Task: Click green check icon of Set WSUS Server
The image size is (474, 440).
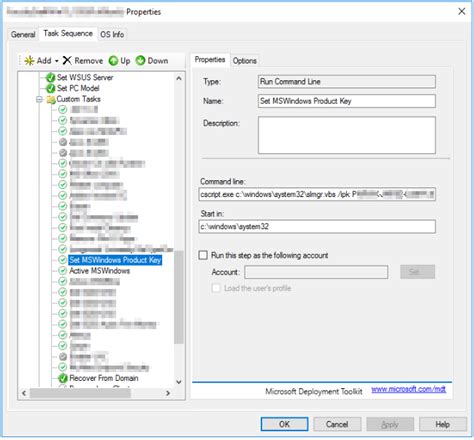Action: (51, 78)
